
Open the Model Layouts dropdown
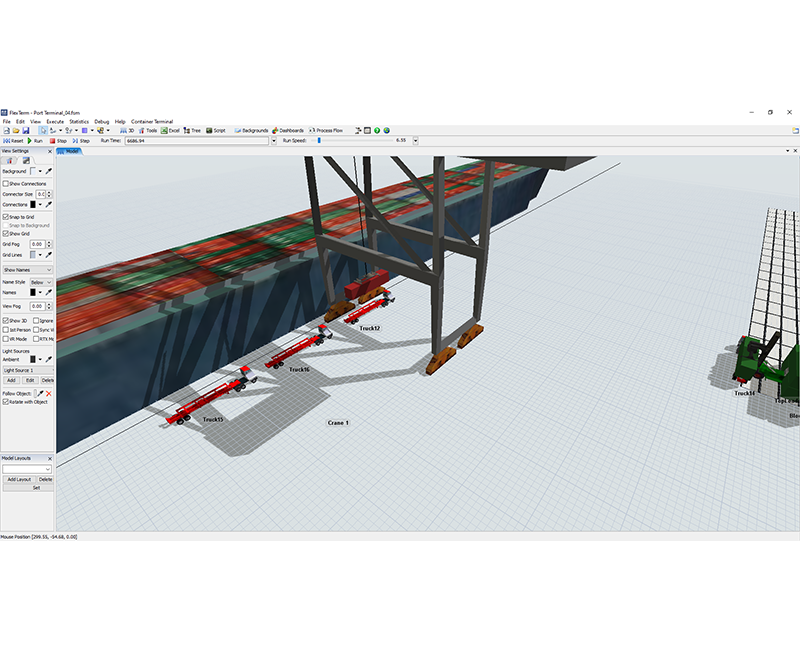coord(25,468)
